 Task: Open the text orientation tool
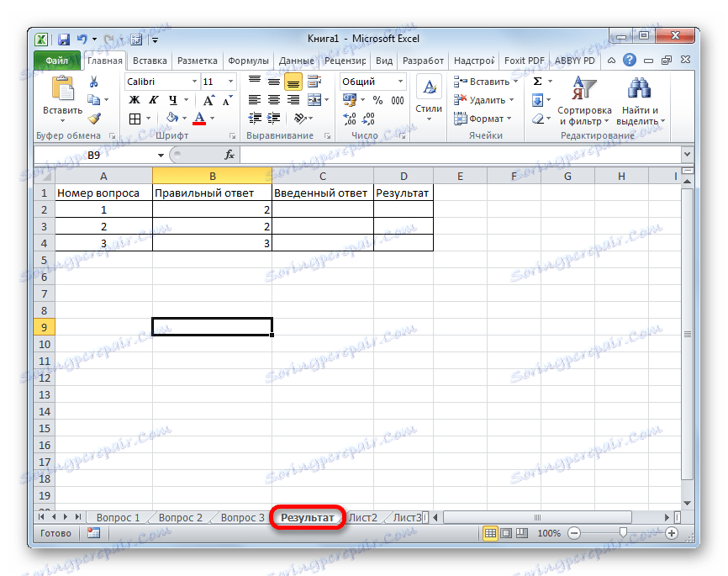[x=300, y=119]
